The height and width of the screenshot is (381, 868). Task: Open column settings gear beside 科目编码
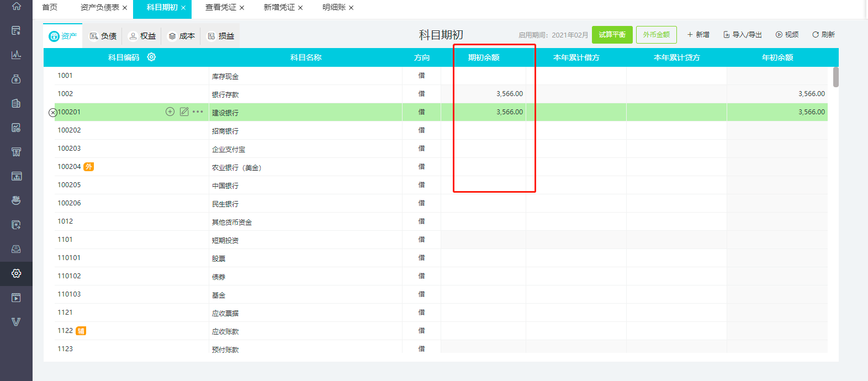click(151, 57)
